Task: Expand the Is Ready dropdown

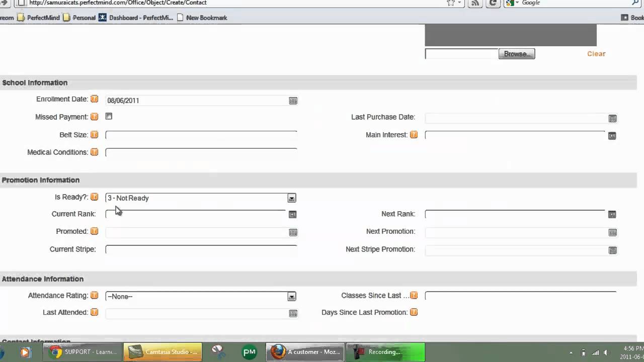Action: point(292,198)
